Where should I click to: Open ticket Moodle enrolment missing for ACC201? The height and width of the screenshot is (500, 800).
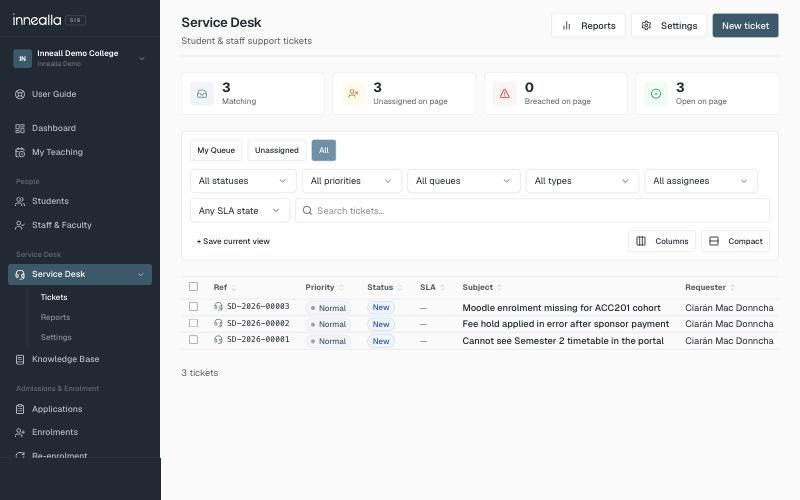pos(561,308)
